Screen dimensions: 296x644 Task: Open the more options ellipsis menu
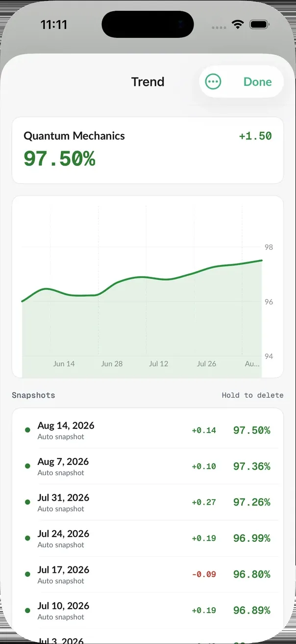(x=213, y=82)
